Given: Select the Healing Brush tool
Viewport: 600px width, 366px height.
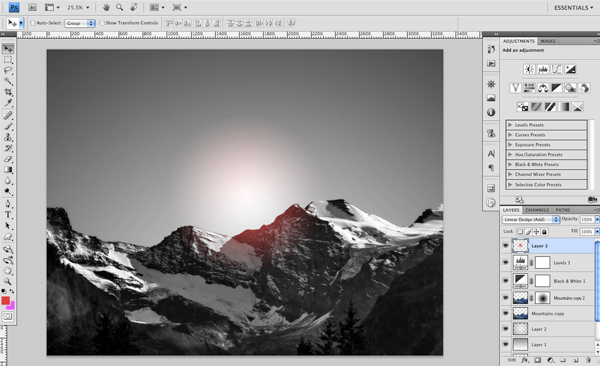Looking at the screenshot, I should (x=8, y=115).
